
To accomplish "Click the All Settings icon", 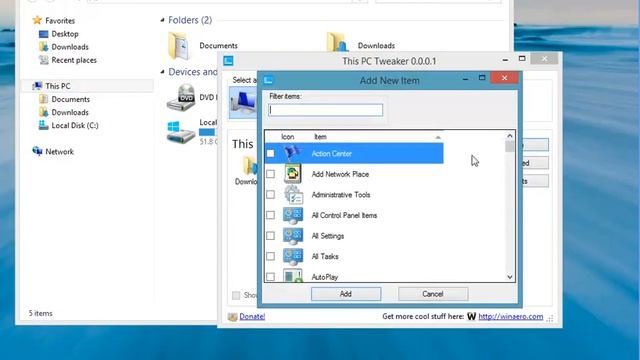I will 293,236.
